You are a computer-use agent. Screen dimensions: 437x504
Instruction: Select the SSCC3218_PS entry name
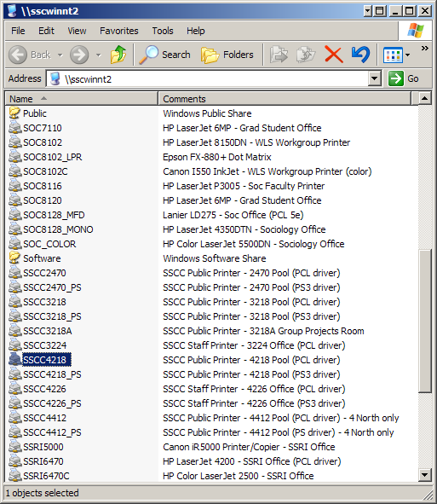(52, 316)
